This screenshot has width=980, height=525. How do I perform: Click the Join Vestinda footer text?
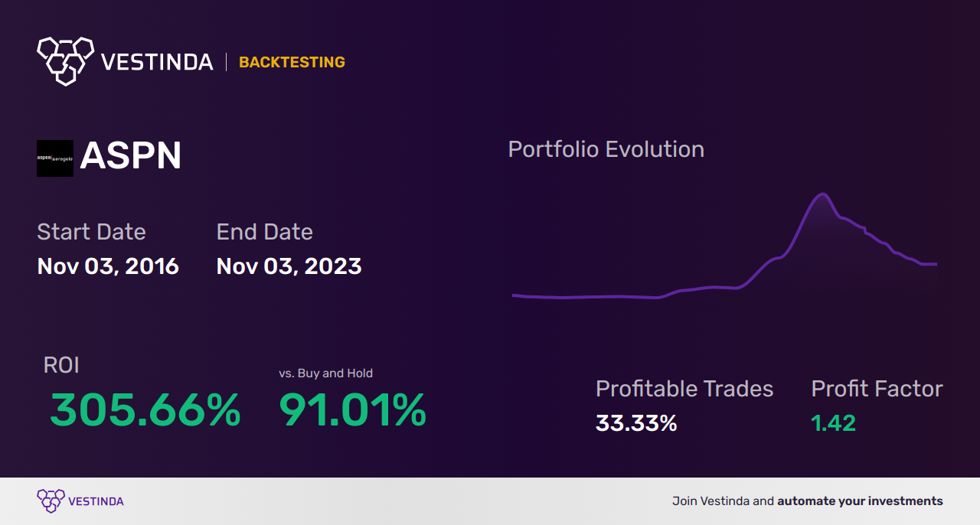(x=723, y=501)
